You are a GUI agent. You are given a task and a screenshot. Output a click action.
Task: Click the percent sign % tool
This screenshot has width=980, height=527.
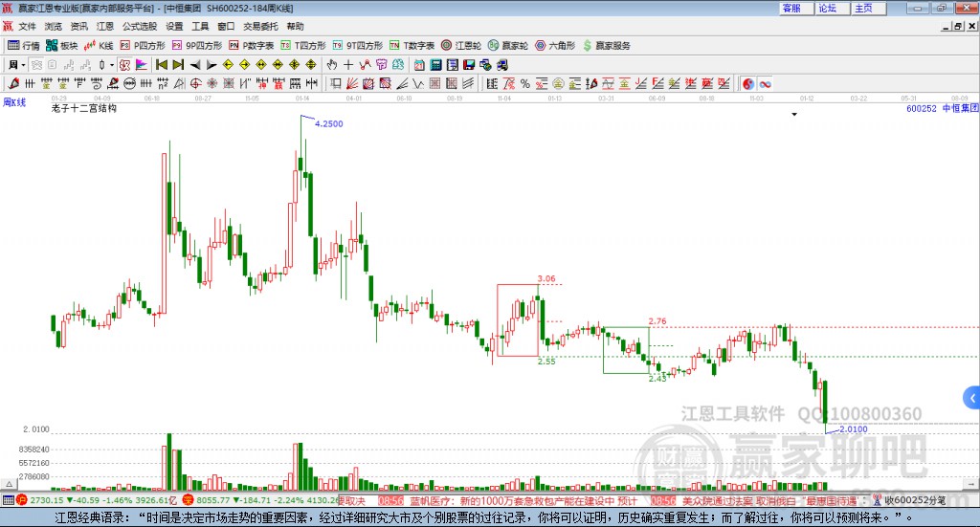coord(525,83)
